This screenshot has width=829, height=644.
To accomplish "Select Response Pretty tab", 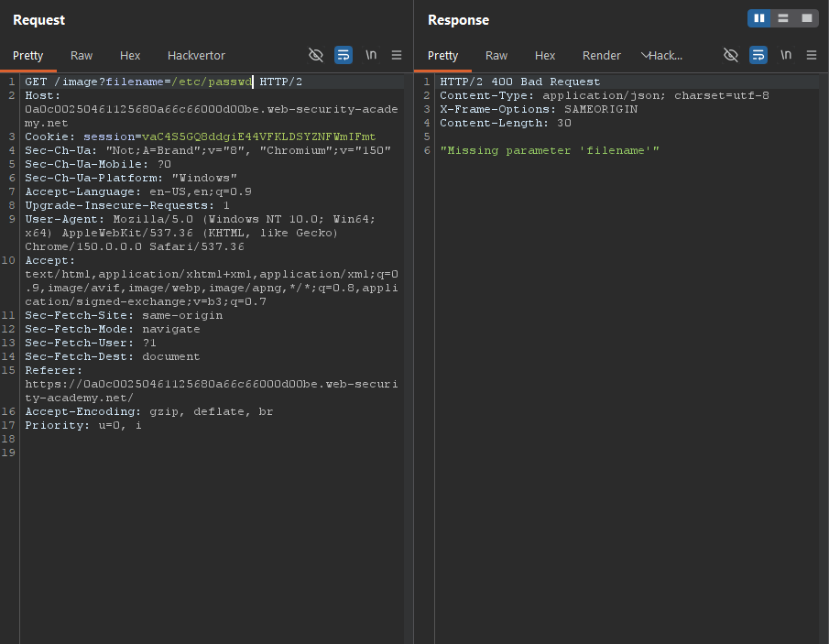I will (443, 56).
